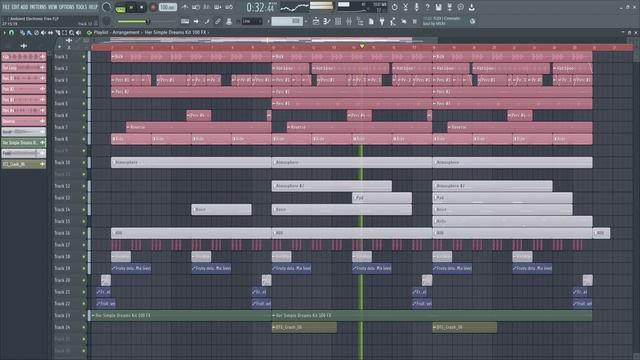Click the speech bubble project info icon

click(460, 7)
